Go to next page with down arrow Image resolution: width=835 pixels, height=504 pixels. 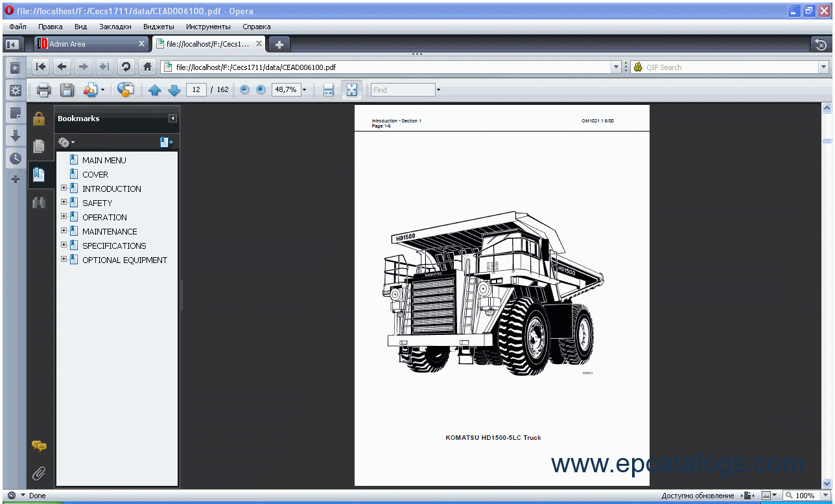[174, 90]
